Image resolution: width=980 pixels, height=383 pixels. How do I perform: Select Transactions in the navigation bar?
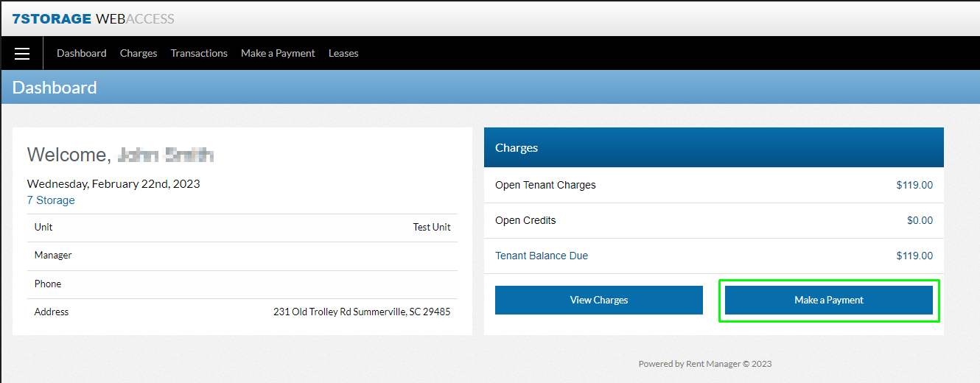(x=199, y=54)
